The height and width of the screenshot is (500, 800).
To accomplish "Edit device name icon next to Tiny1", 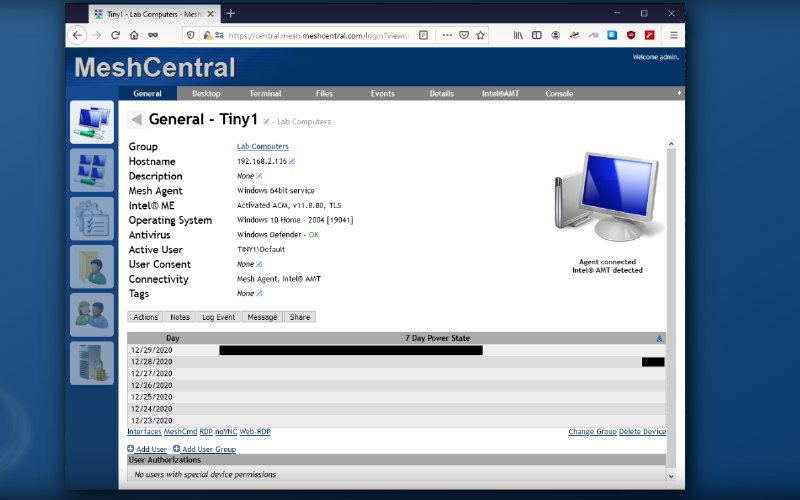I will click(266, 121).
